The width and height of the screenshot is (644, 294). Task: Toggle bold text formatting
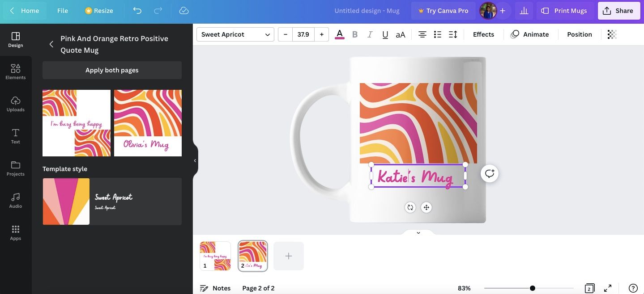coord(355,34)
